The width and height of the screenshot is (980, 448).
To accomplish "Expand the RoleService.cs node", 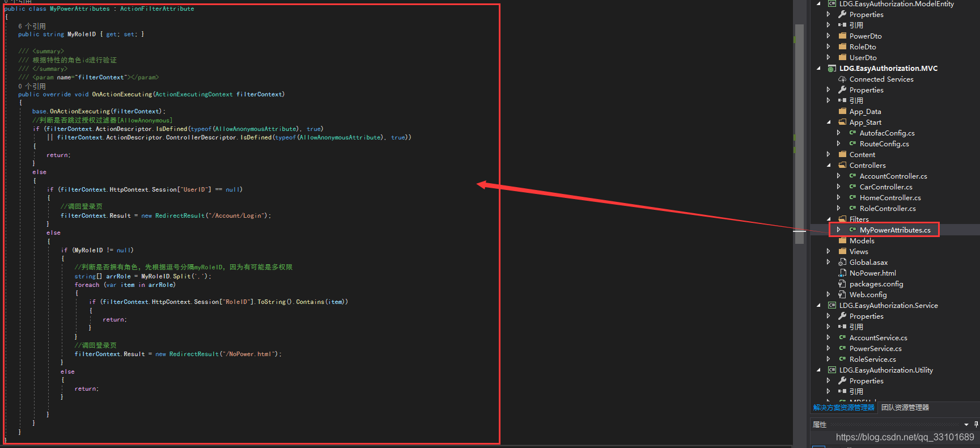I will click(x=829, y=359).
